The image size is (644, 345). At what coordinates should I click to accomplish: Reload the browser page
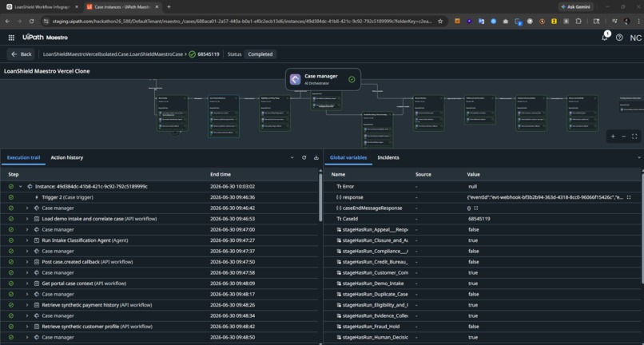[32, 21]
